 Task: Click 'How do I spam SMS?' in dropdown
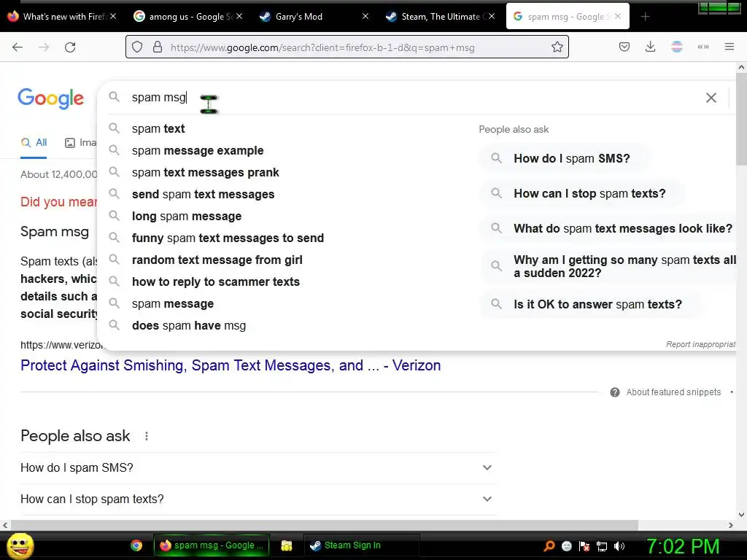point(565,158)
